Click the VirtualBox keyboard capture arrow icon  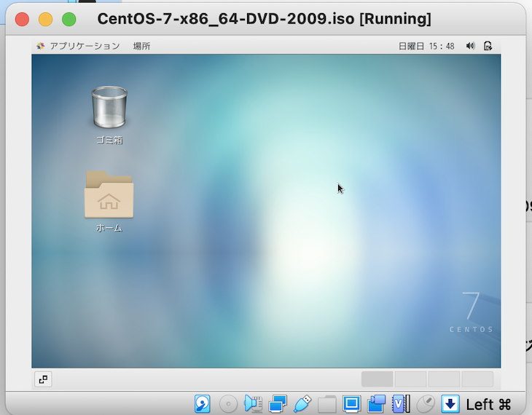450,404
